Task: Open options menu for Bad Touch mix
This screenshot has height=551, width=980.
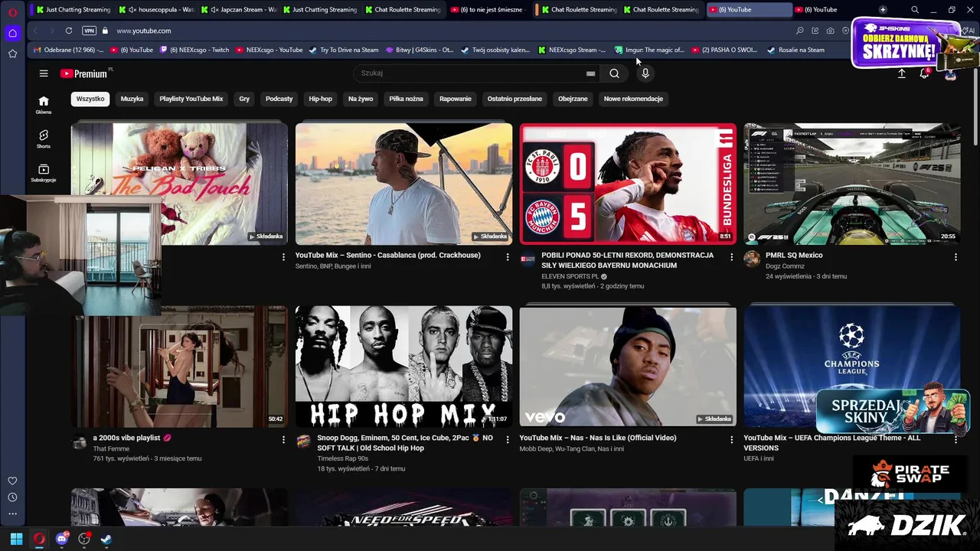Action: [283, 257]
